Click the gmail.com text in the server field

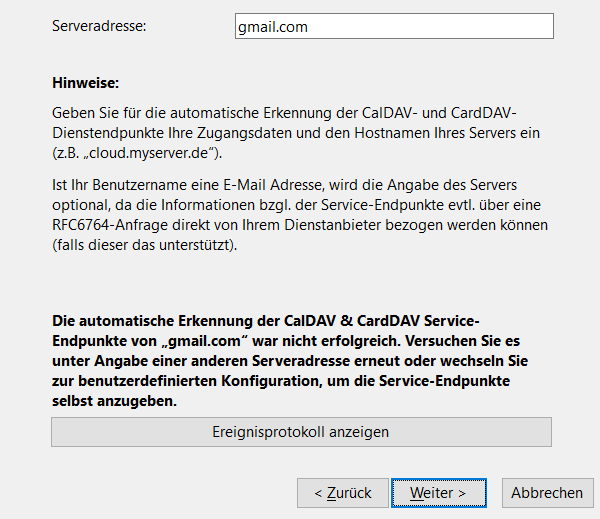pyautogui.click(x=272, y=27)
